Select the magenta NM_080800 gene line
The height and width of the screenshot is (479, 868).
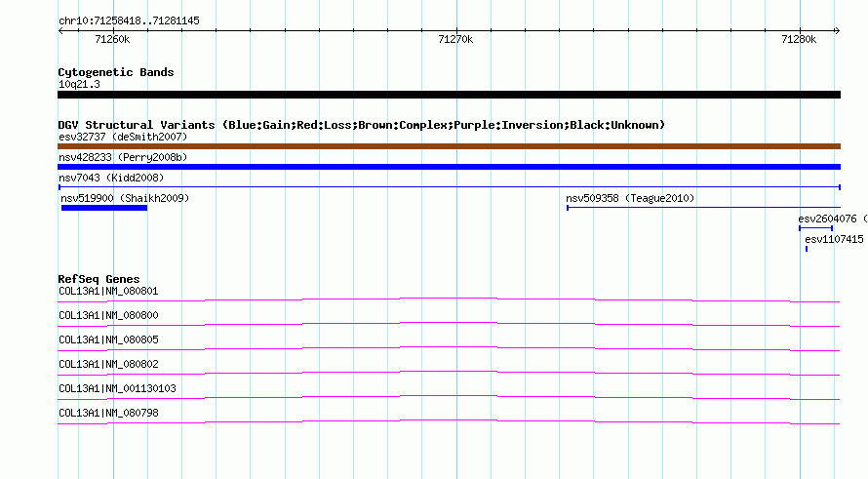(449, 325)
